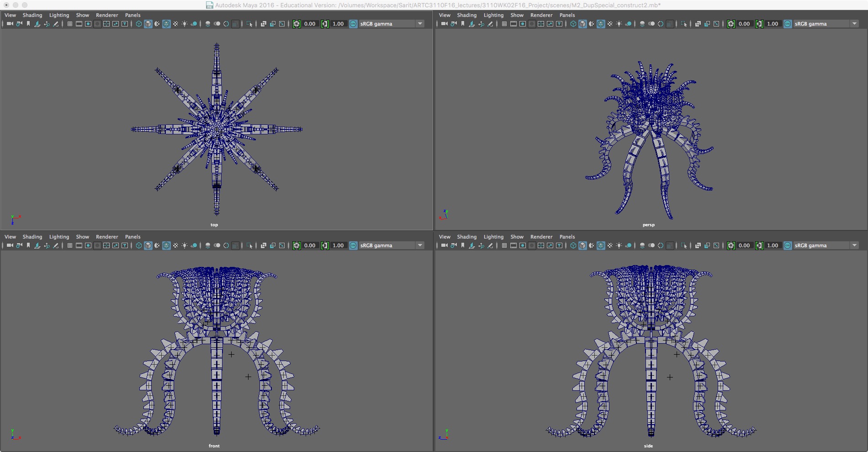Click exposure value 0.00 field in front panel
868x452 pixels.
point(310,245)
